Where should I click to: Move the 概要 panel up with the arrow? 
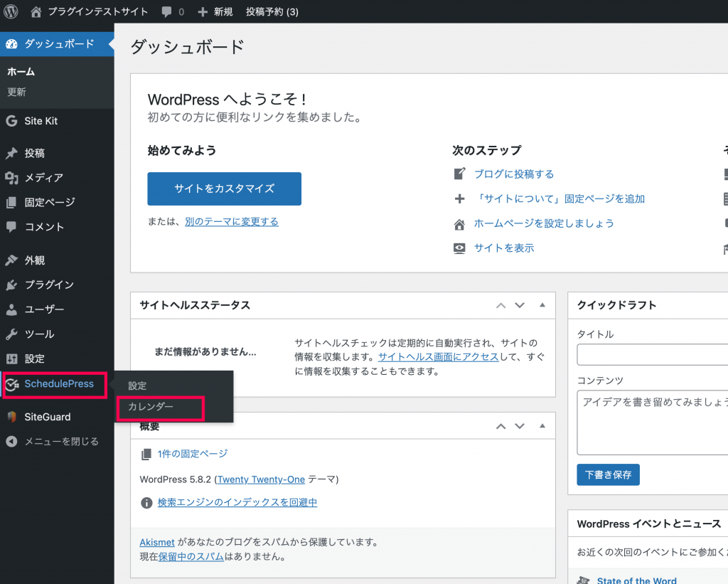tap(500, 426)
